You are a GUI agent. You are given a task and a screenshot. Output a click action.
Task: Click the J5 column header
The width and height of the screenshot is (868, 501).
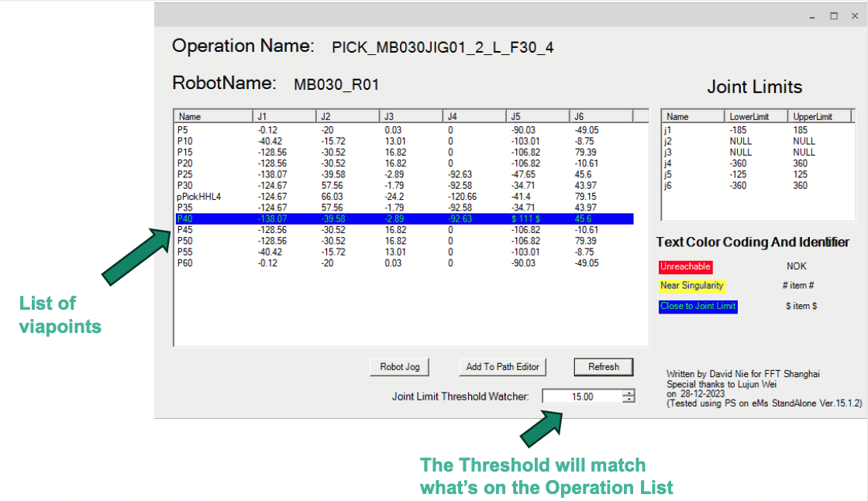538,116
